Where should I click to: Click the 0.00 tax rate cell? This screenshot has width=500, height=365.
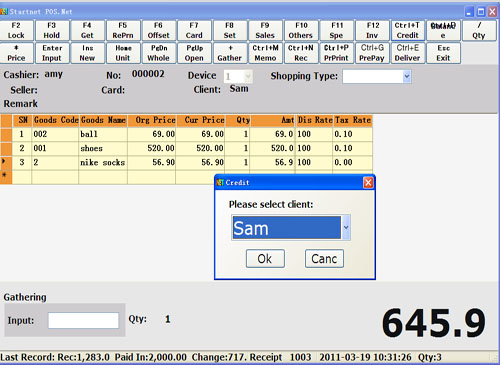point(353,163)
